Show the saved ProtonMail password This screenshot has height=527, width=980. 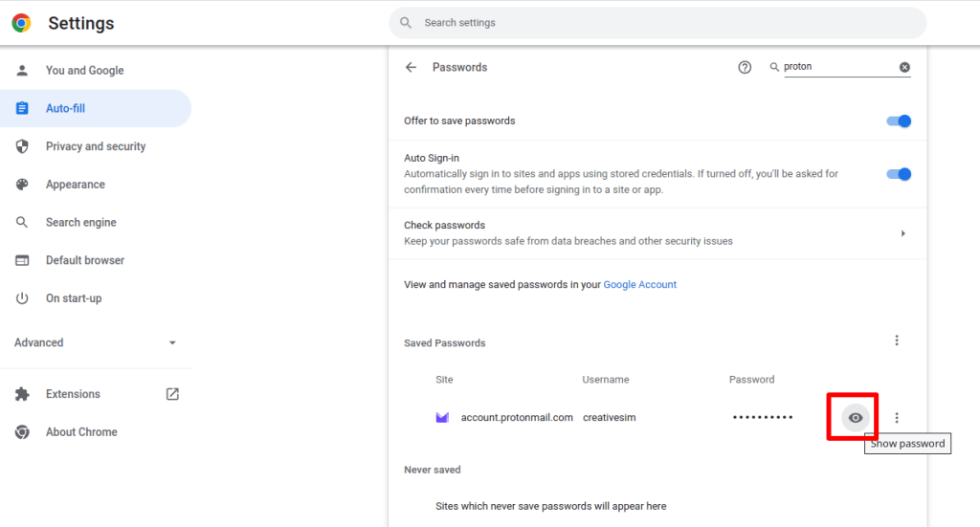pos(856,417)
